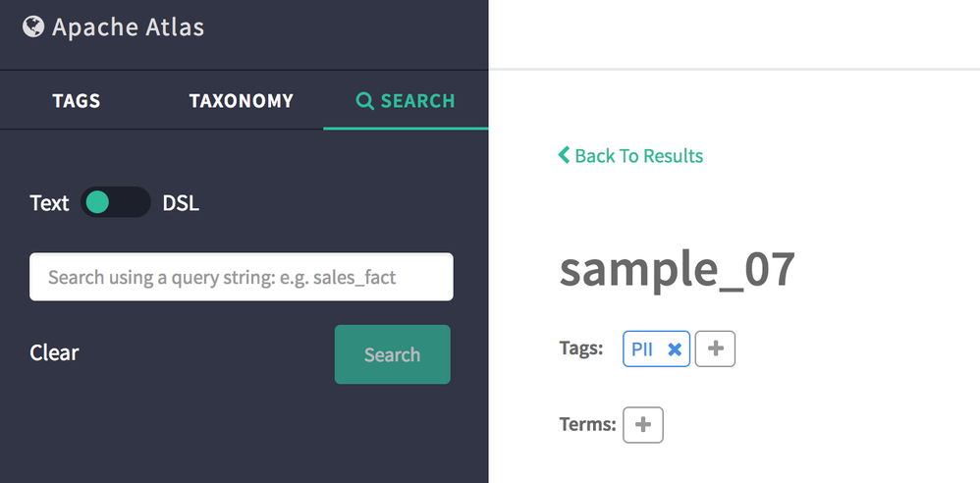Screen dimensions: 980x483
Task: Open the TAGS tab
Action: point(77,101)
